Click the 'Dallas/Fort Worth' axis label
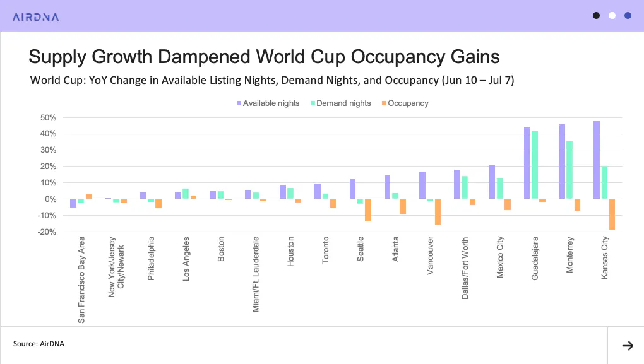This screenshot has width=644, height=364. [465, 268]
